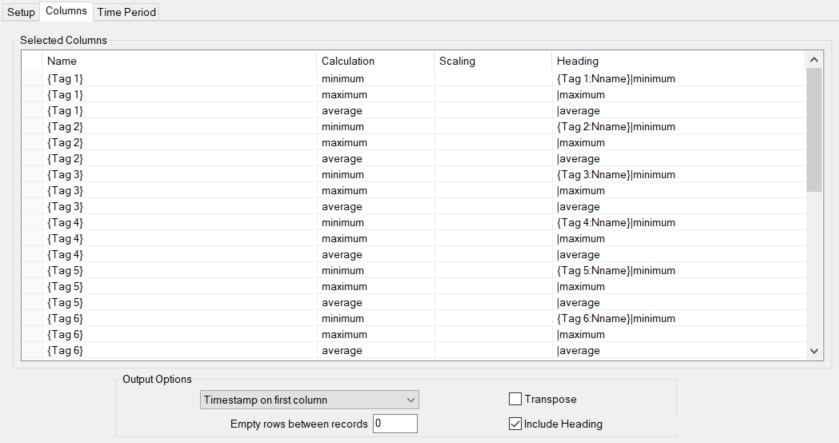
Task: Switch to the Setup tab
Action: pos(21,12)
